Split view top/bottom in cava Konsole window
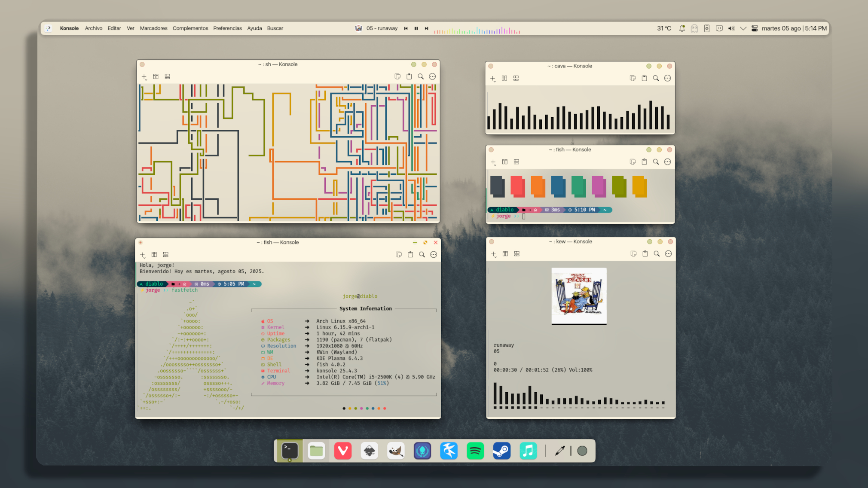 pos(516,78)
